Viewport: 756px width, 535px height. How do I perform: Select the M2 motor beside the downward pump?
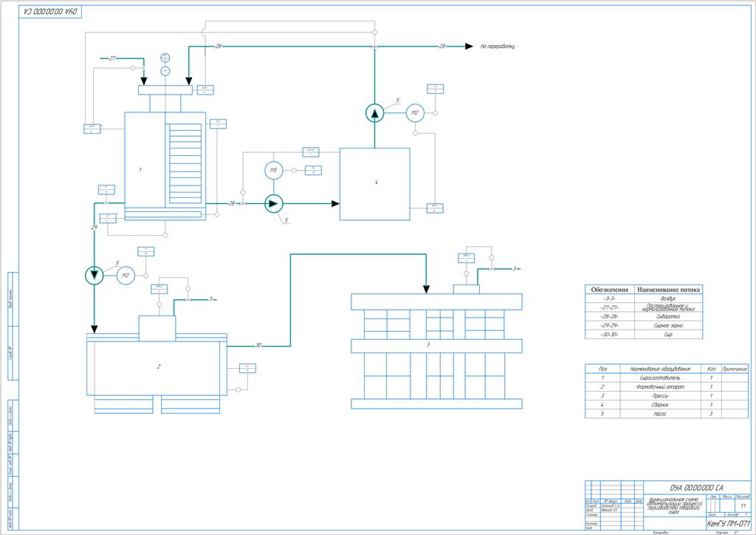point(126,276)
